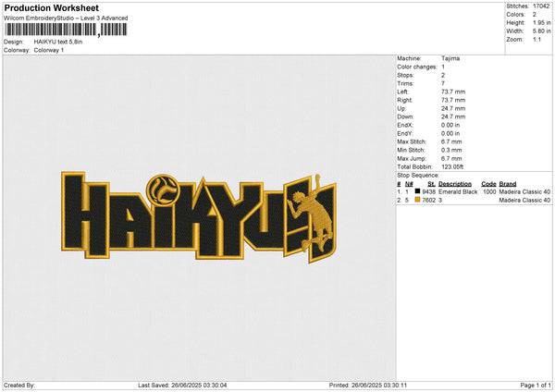Click the 'Emerald Black' description cell

(x=458, y=191)
